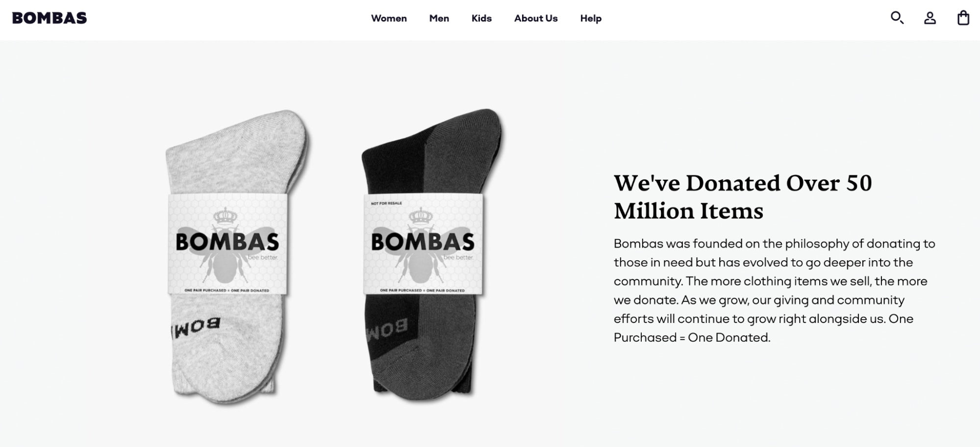
Task: Open the Men menu
Action: [439, 18]
